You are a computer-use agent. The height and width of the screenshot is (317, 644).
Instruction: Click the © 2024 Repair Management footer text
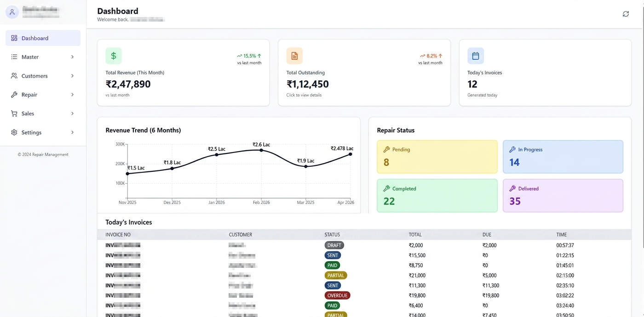click(43, 155)
